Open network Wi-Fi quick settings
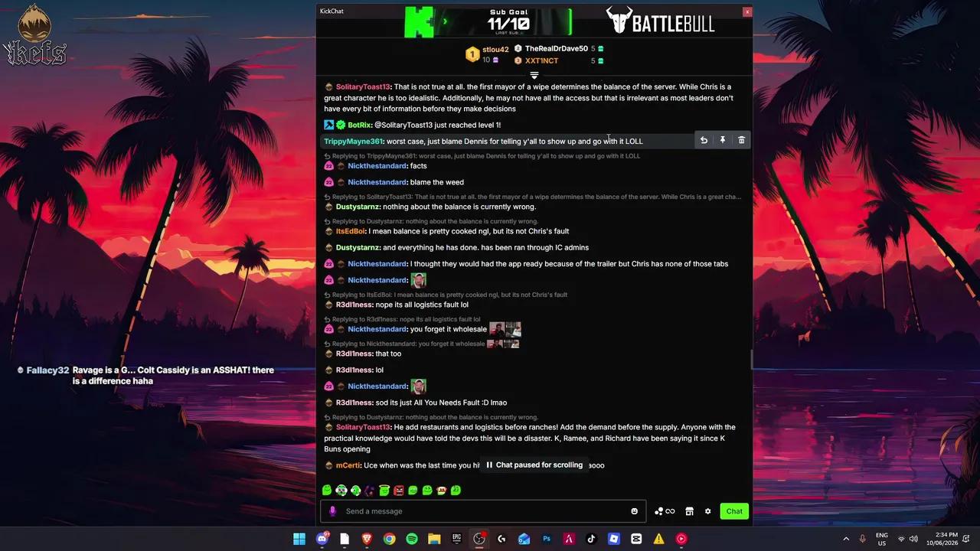980x551 pixels. click(x=901, y=539)
